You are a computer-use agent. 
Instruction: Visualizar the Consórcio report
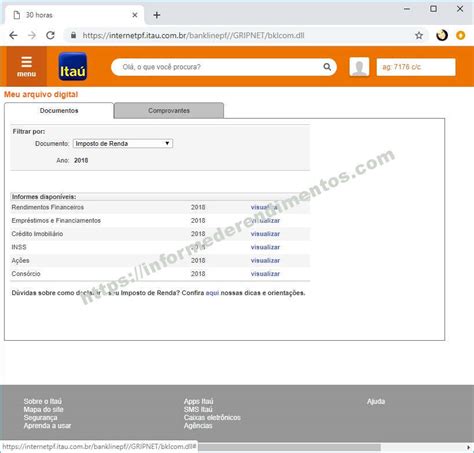[265, 274]
